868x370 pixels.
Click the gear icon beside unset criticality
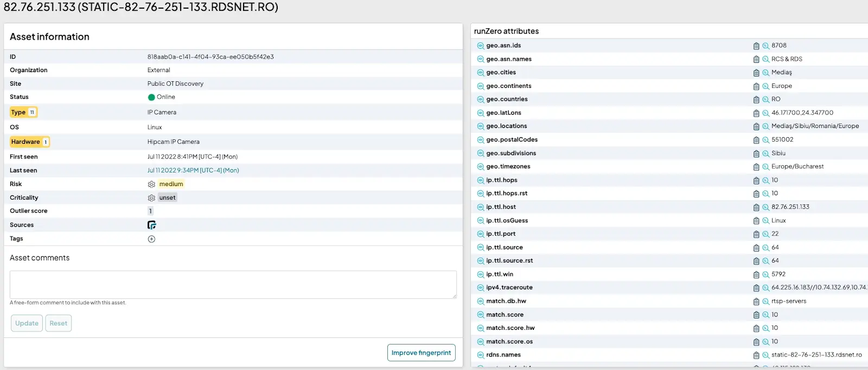[x=151, y=198]
